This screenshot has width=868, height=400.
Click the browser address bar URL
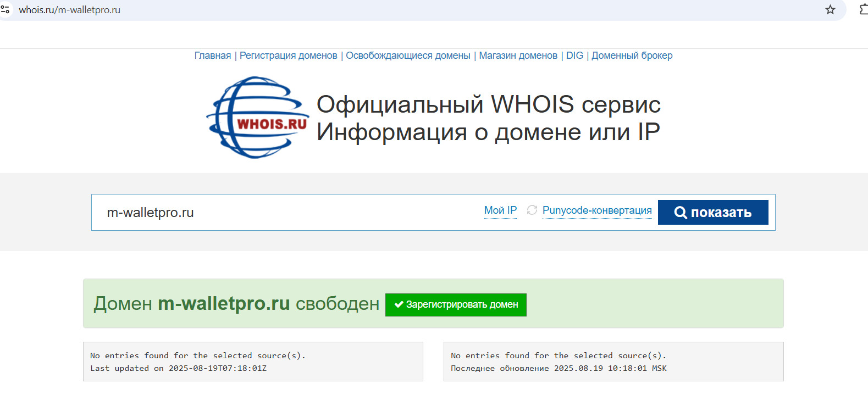click(x=70, y=10)
